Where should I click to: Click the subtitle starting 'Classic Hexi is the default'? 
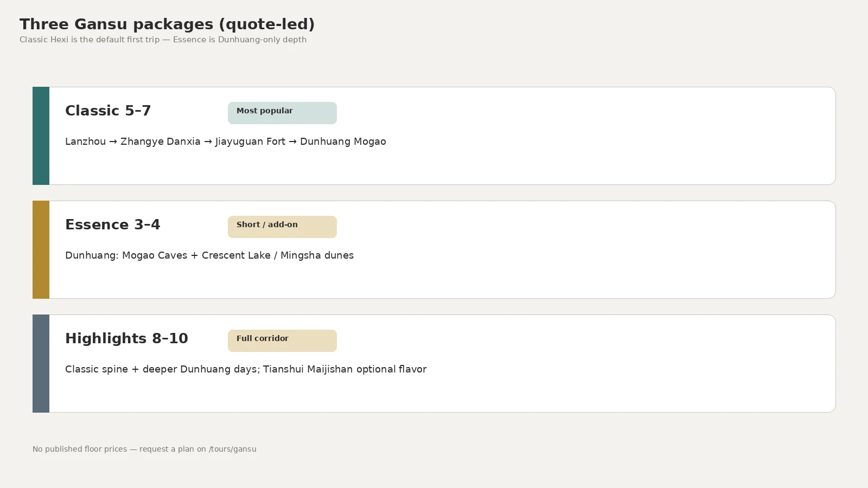[x=163, y=40]
